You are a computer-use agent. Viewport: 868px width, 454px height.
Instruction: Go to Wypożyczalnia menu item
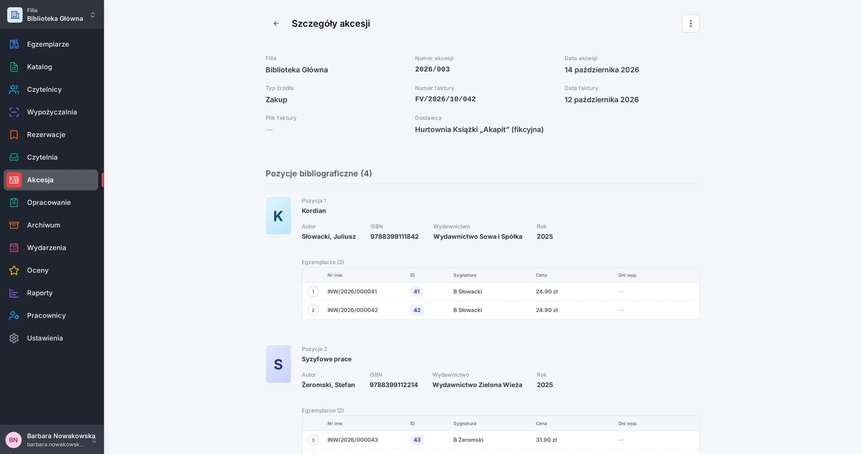51,112
